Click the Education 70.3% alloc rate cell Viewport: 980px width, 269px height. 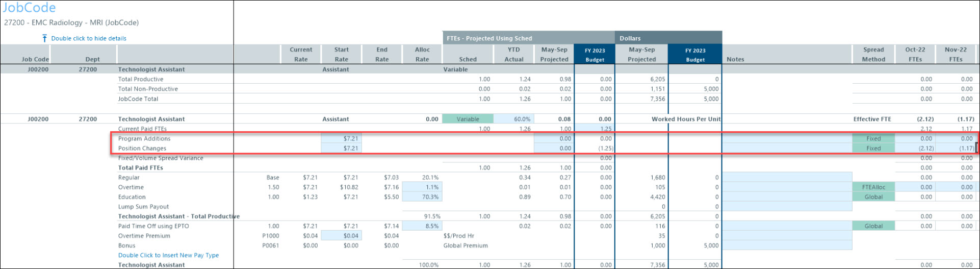click(x=422, y=197)
